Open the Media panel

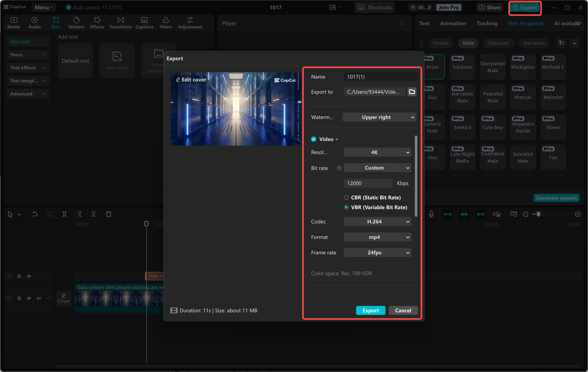(x=14, y=23)
